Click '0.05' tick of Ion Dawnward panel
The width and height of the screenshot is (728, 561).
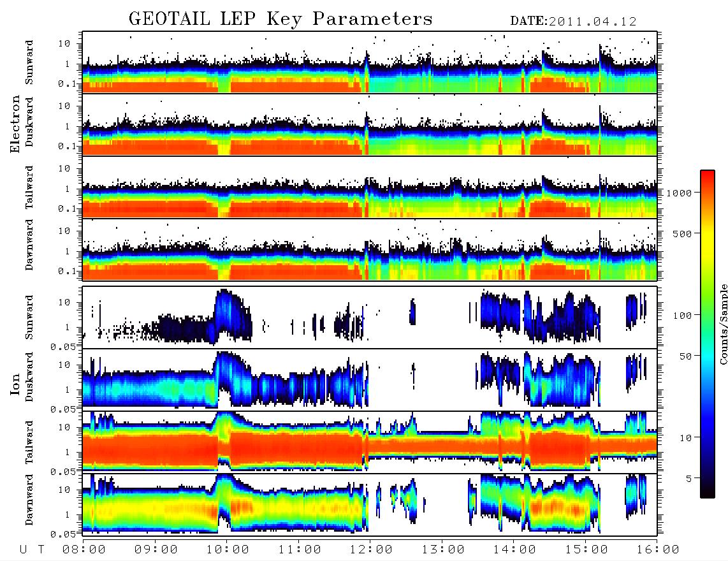coord(64,534)
